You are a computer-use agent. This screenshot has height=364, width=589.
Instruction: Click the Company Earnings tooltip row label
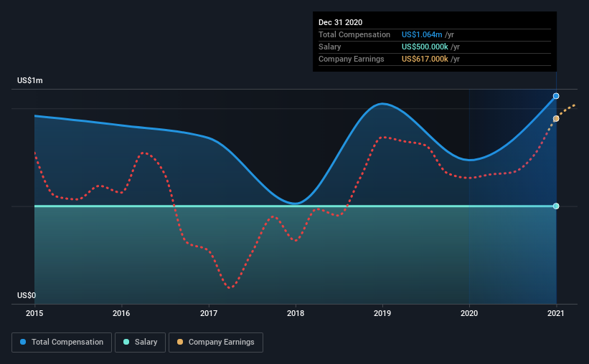click(x=352, y=59)
